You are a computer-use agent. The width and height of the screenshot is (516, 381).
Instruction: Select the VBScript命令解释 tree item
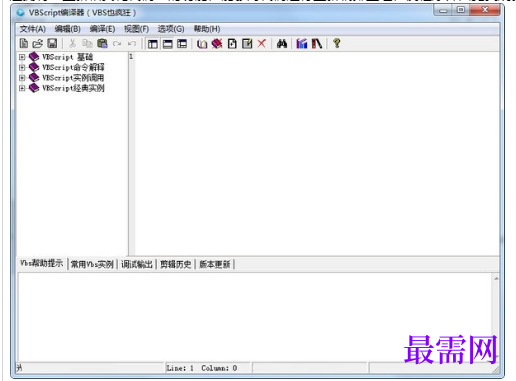coord(73,68)
